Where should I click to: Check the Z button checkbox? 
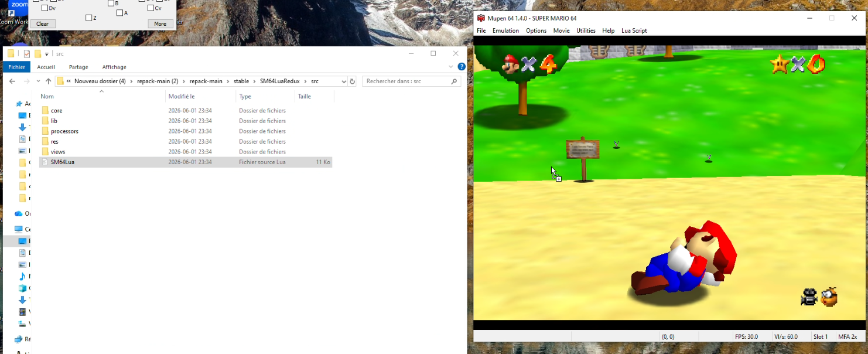(89, 18)
